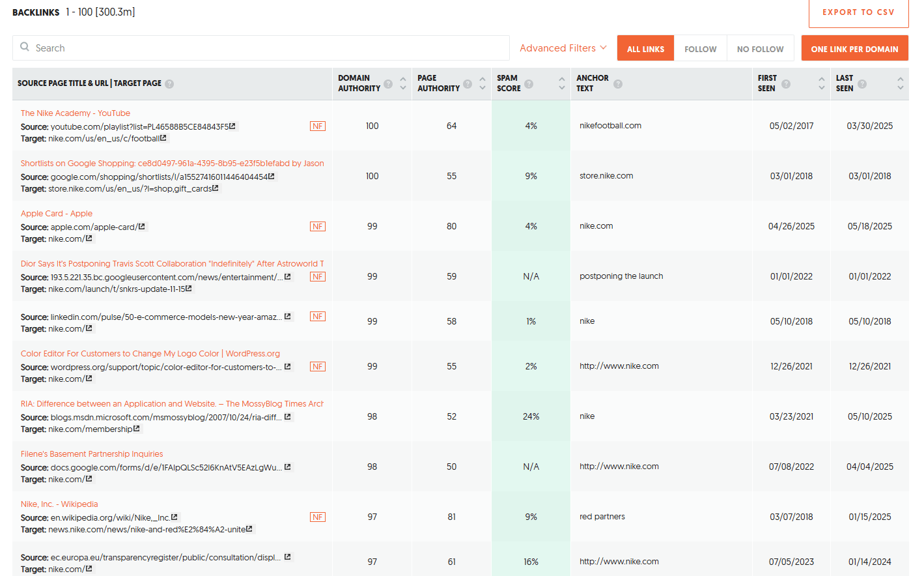
Task: Click first seen date '04/26/2025'
Action: coord(791,226)
